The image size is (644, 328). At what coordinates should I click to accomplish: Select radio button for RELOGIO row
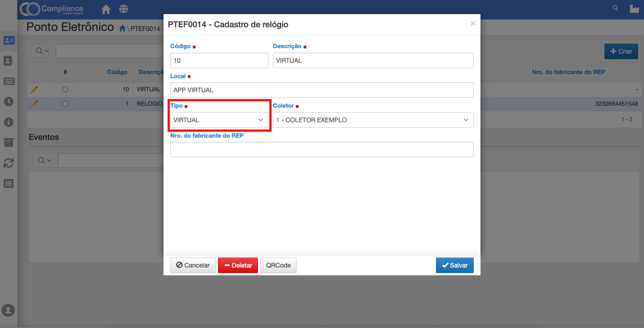[65, 104]
